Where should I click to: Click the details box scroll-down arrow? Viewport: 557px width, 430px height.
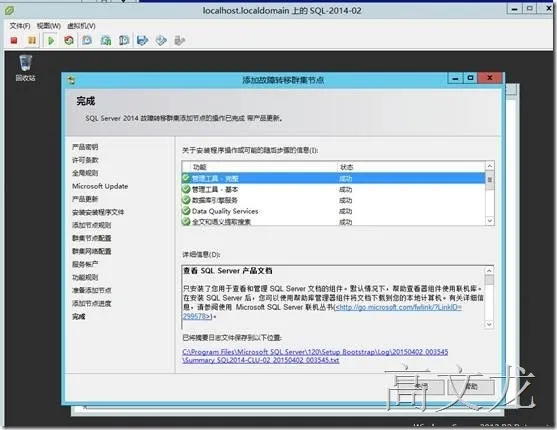pyautogui.click(x=489, y=324)
